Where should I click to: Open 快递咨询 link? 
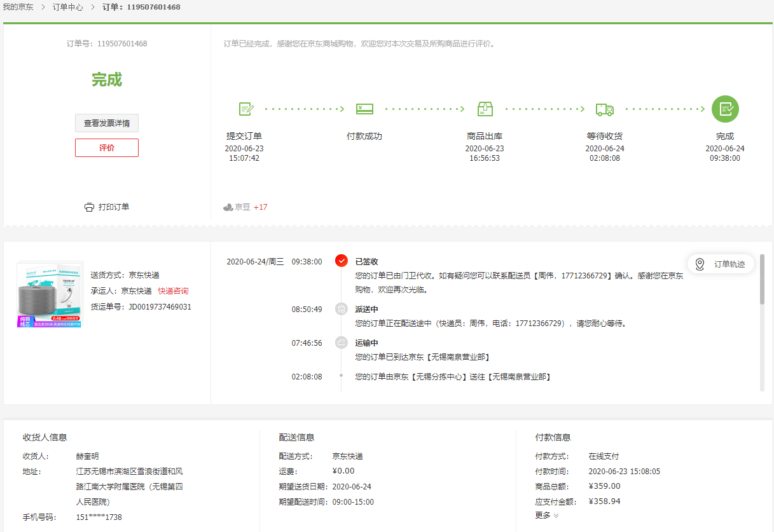173,291
